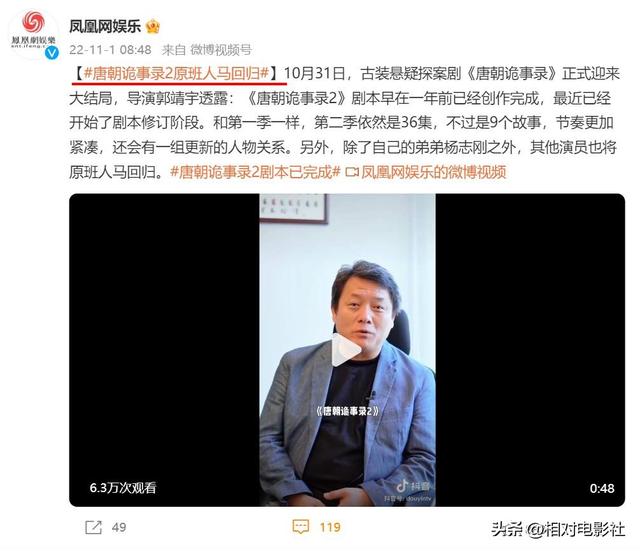The width and height of the screenshot is (640, 552).
Task: Click the 微博视频号 source link
Action: 221,50
